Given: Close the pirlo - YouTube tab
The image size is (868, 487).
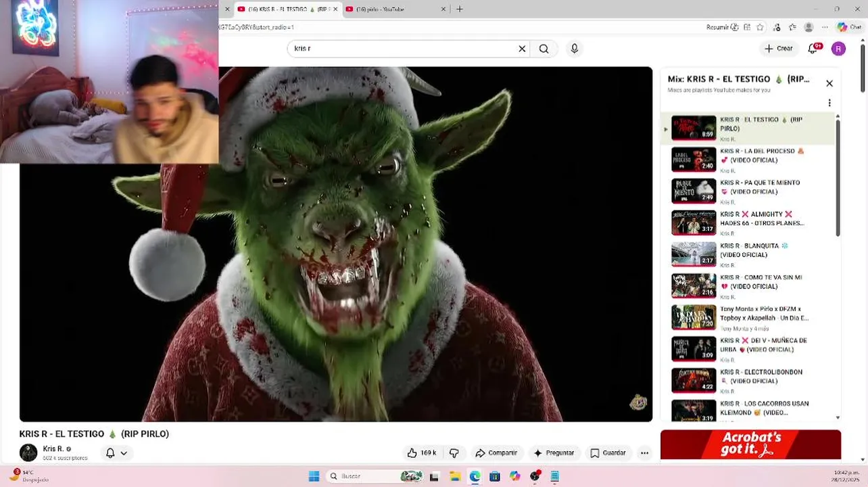Looking at the screenshot, I should 443,9.
